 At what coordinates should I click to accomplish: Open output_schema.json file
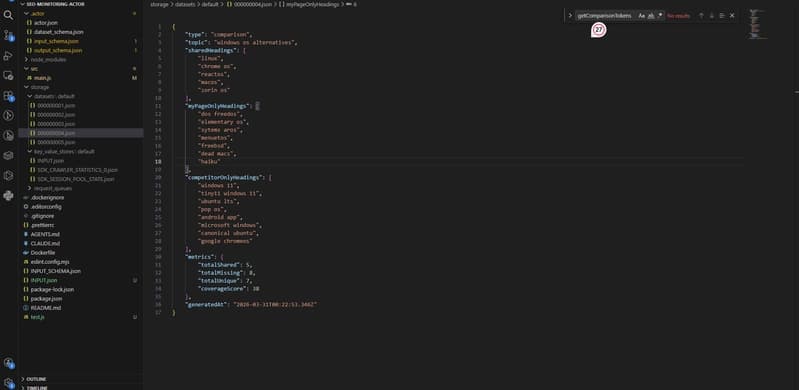[x=58, y=50]
